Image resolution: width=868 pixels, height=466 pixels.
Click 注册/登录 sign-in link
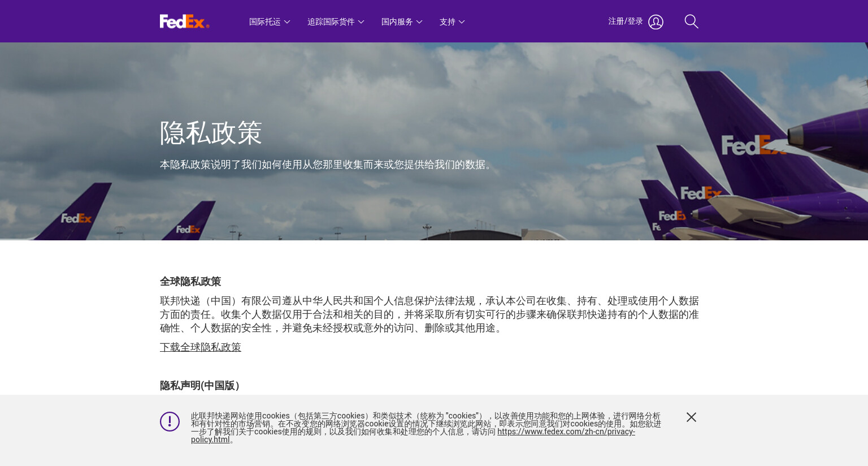point(626,21)
